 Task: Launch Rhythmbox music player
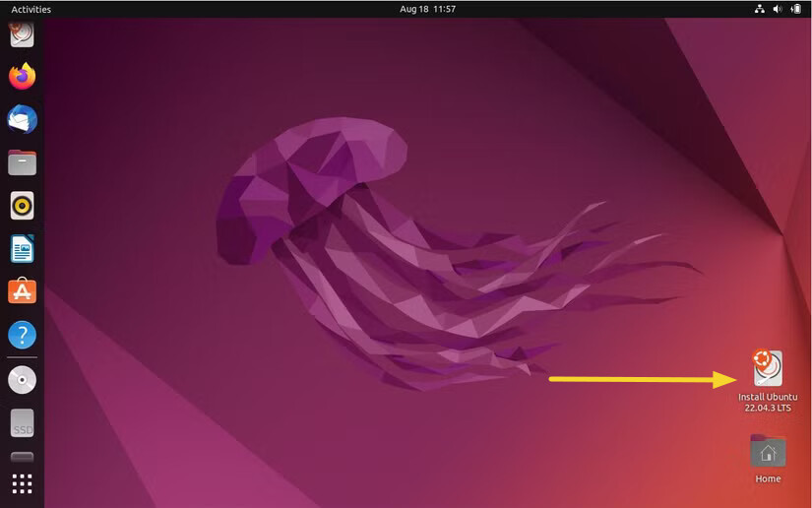pos(22,206)
